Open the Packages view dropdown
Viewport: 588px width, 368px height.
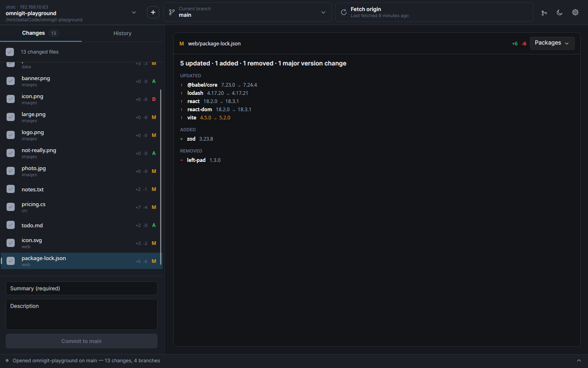552,43
